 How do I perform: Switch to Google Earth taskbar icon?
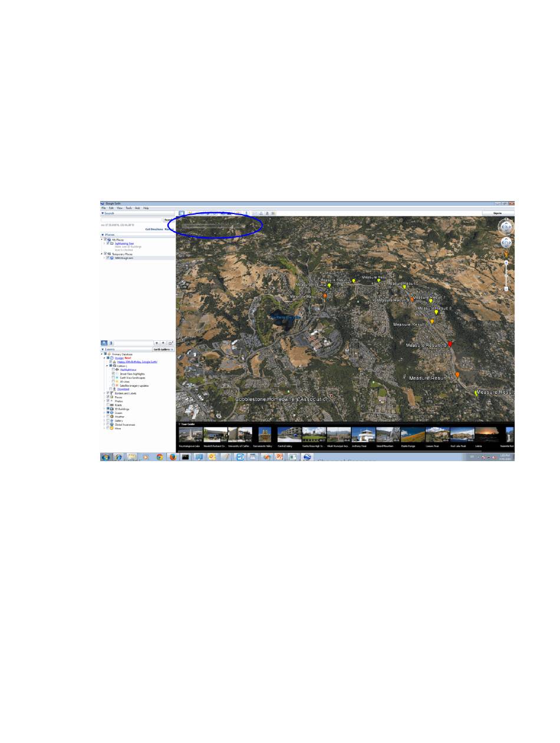tap(307, 456)
